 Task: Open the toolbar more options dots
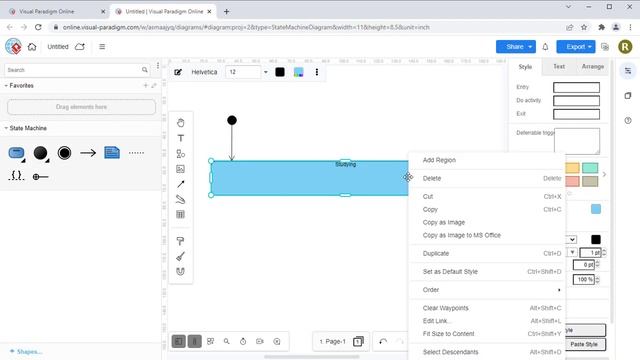pyautogui.click(x=317, y=72)
